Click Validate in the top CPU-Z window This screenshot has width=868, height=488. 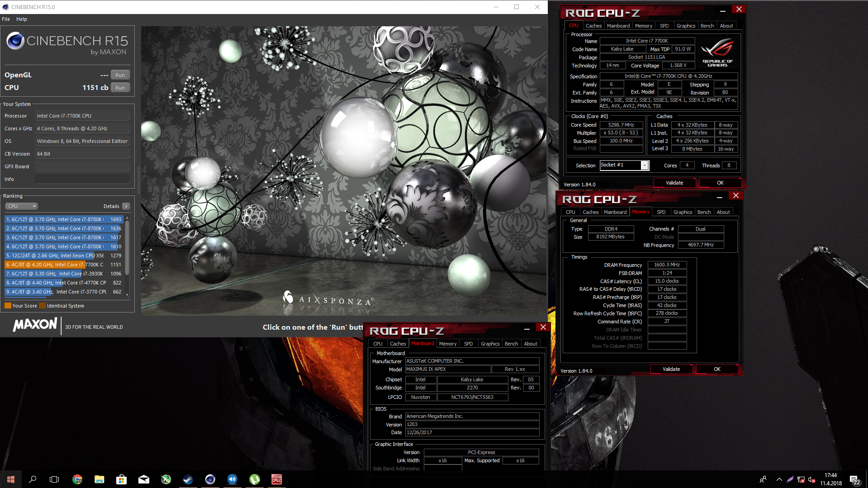tap(674, 183)
